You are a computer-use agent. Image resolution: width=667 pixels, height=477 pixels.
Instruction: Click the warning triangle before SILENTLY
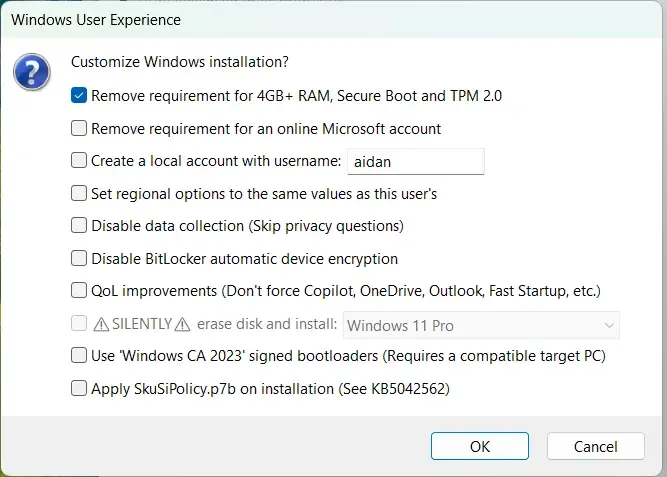pos(101,325)
